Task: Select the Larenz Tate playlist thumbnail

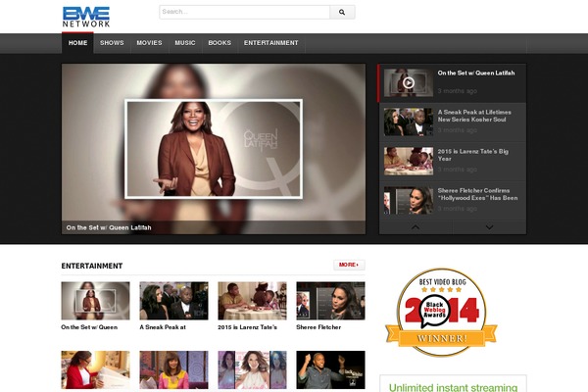Action: coord(409,162)
